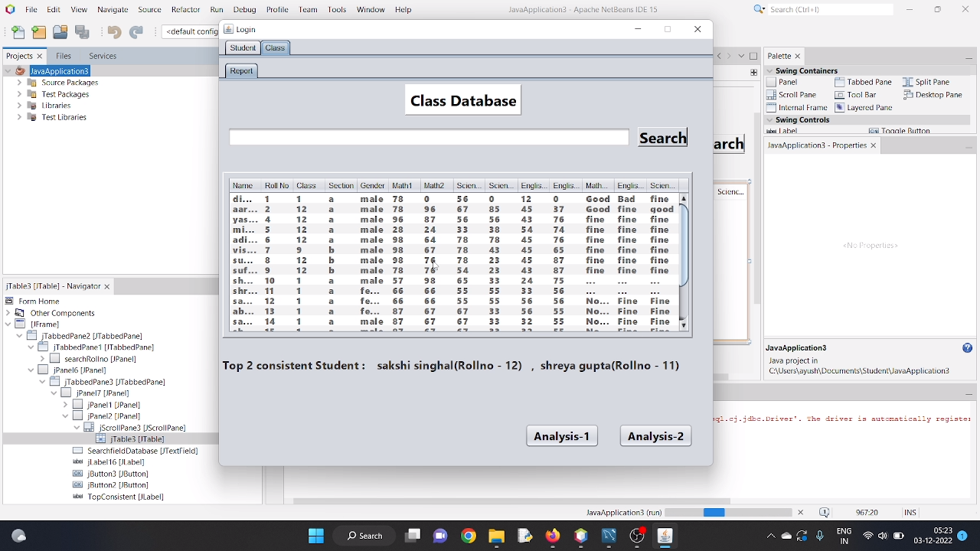980x551 pixels.
Task: Click the Save All toolbar icon
Action: pos(81,32)
